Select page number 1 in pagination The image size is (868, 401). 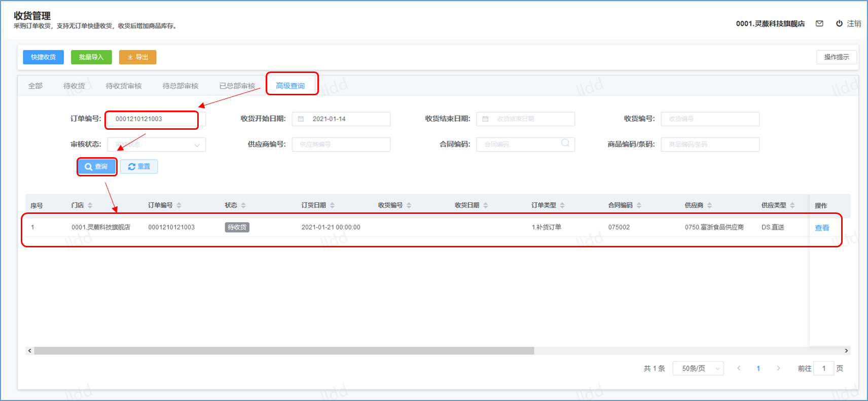[x=758, y=369]
